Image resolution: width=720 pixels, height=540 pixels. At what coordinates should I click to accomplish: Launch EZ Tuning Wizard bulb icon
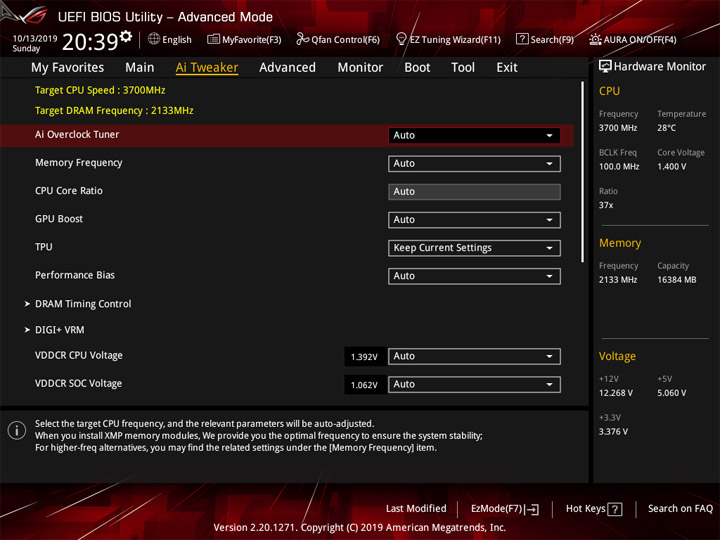[401, 39]
